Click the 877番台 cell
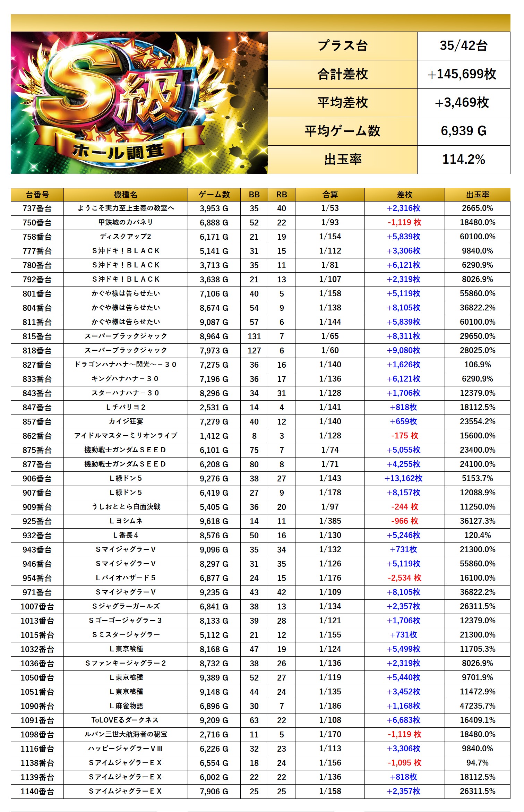524x812 pixels. pos(37,464)
